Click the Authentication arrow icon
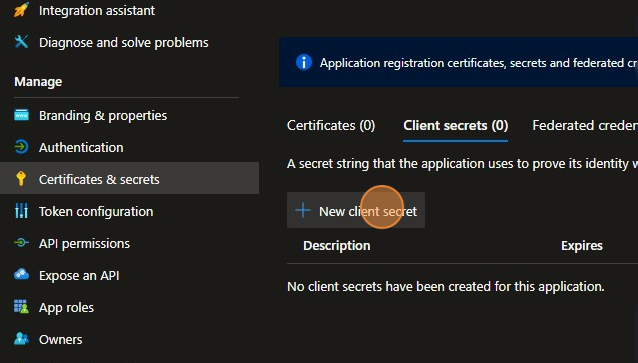Viewport: 638px width, 363px height. click(21, 147)
